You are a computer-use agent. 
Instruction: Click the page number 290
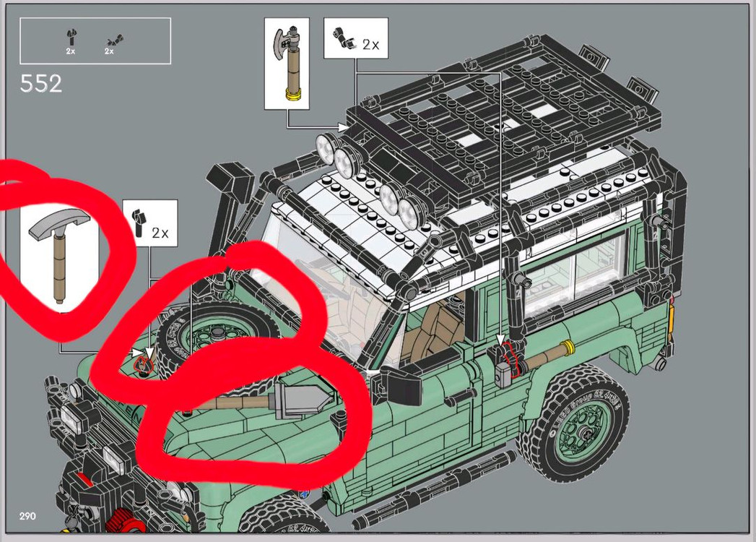[27, 516]
